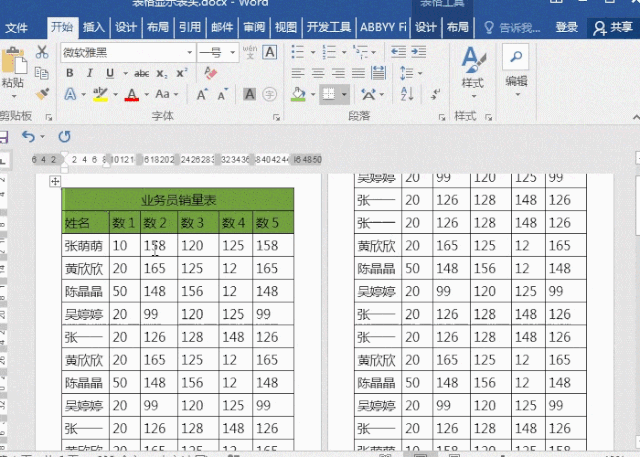Click the 登录 sign-in button
Viewport: 640px width, 457px height.
click(567, 27)
